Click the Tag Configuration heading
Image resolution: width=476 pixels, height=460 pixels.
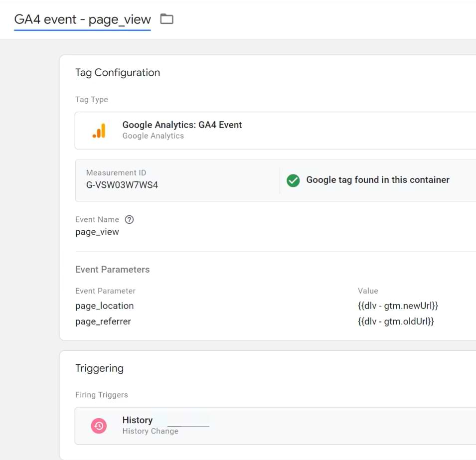click(x=118, y=73)
